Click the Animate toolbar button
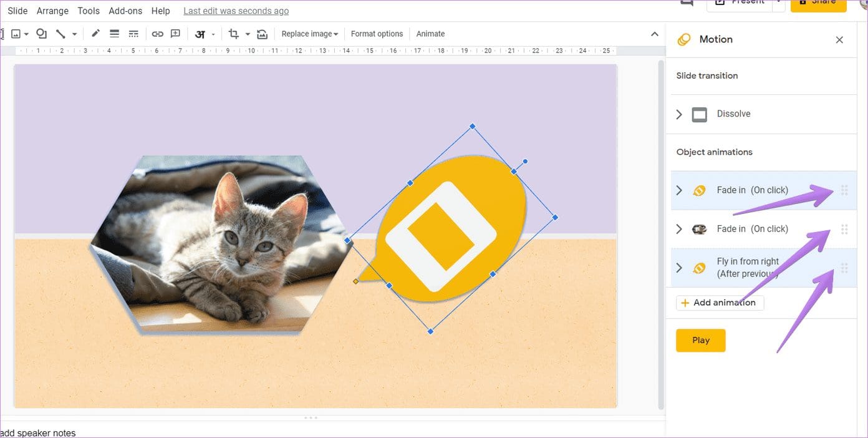The height and width of the screenshot is (438, 868). click(430, 34)
